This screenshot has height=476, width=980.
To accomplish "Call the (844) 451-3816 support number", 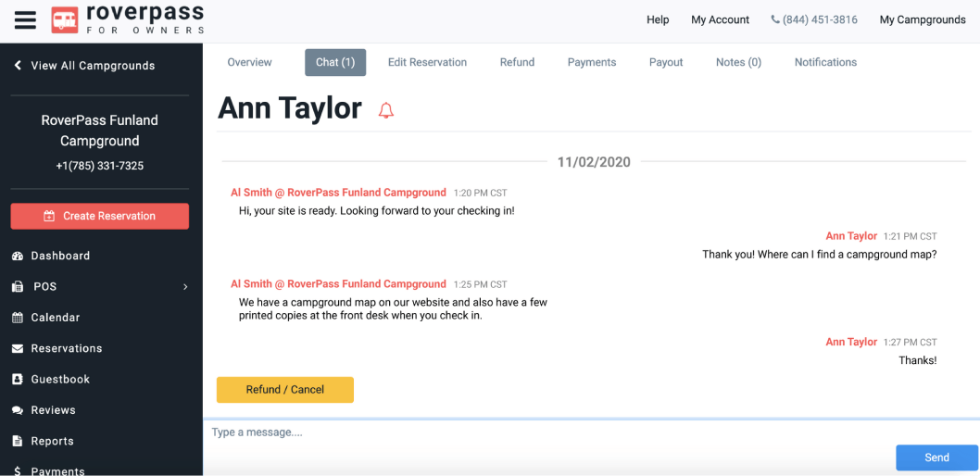I will pos(820,20).
